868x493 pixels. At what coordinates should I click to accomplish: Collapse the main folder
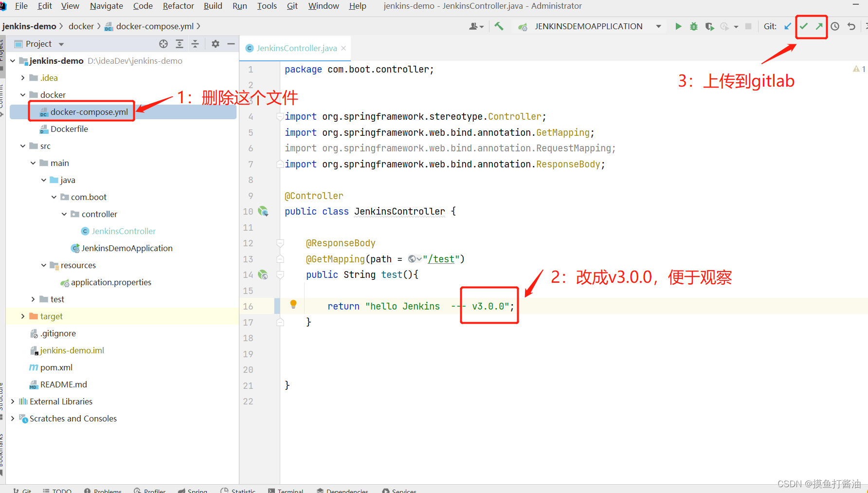[x=33, y=163]
